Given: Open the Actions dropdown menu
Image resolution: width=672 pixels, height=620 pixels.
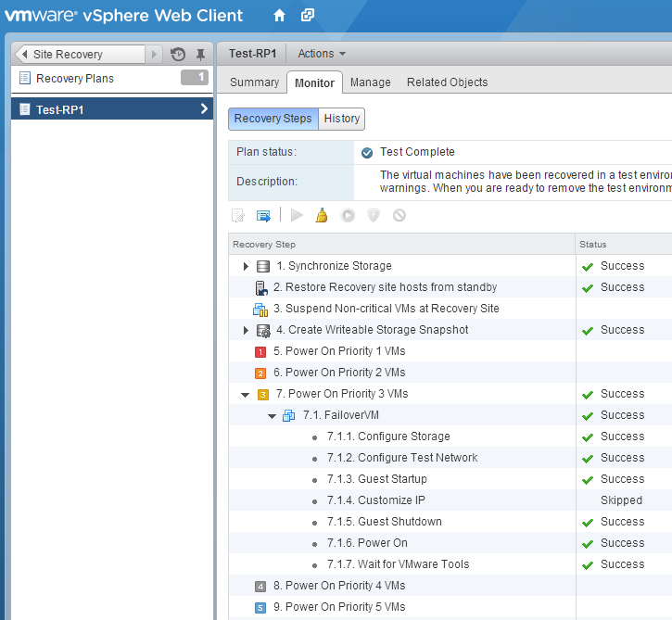Looking at the screenshot, I should tap(322, 54).
